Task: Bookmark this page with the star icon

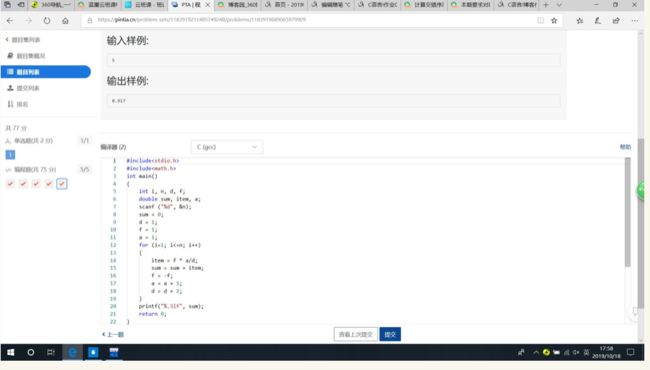Action: tap(554, 21)
